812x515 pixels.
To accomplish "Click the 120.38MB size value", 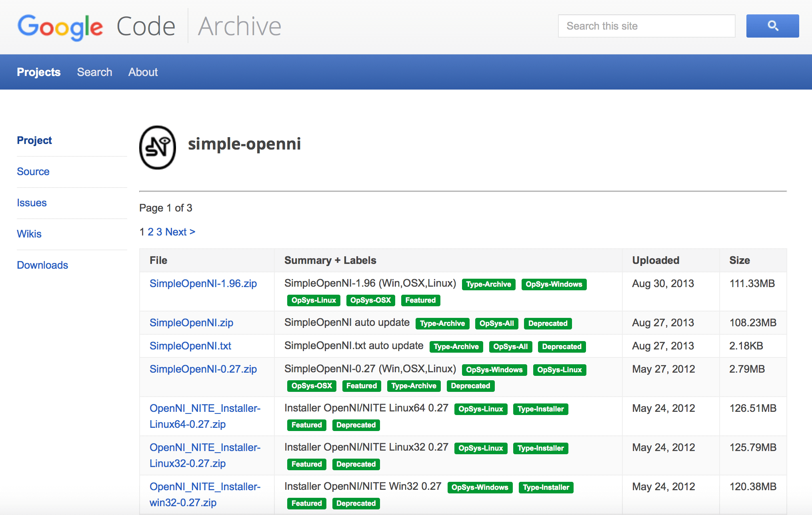I will point(753,487).
